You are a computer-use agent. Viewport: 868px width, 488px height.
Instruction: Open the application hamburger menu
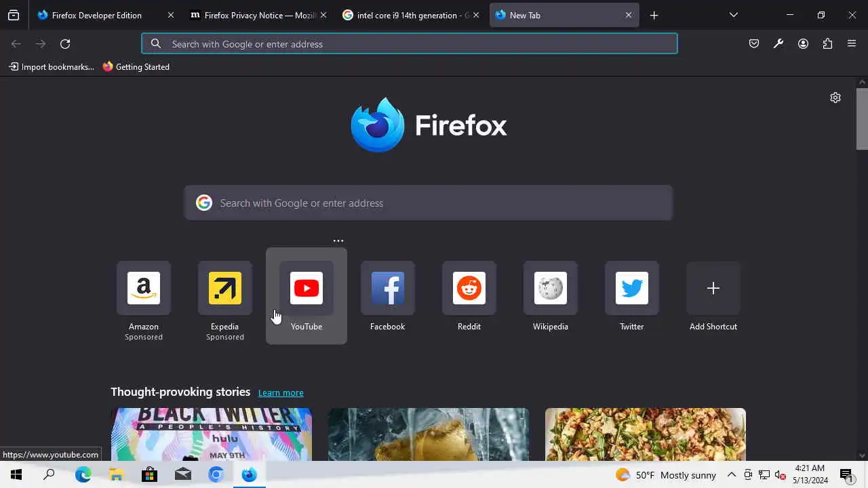(852, 44)
